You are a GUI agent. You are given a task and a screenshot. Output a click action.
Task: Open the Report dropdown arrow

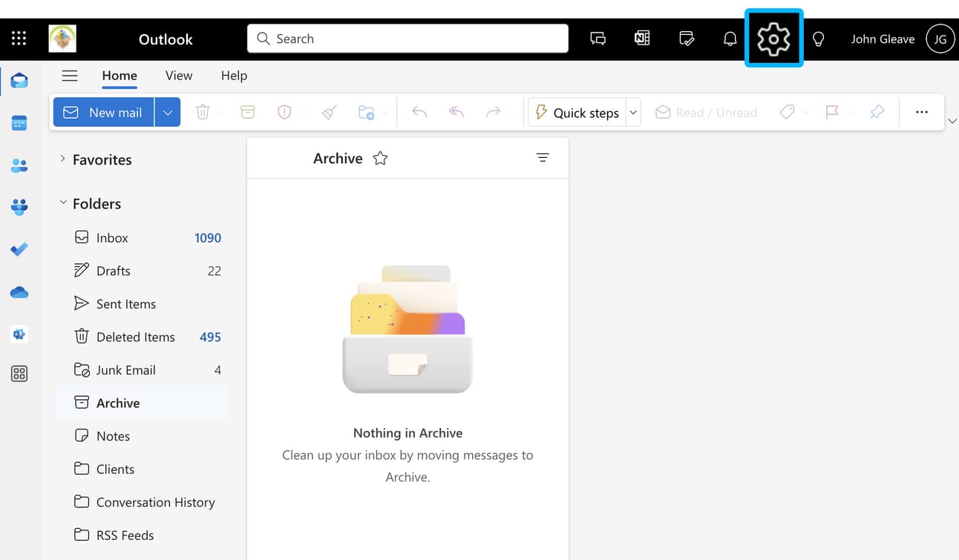[x=304, y=113]
